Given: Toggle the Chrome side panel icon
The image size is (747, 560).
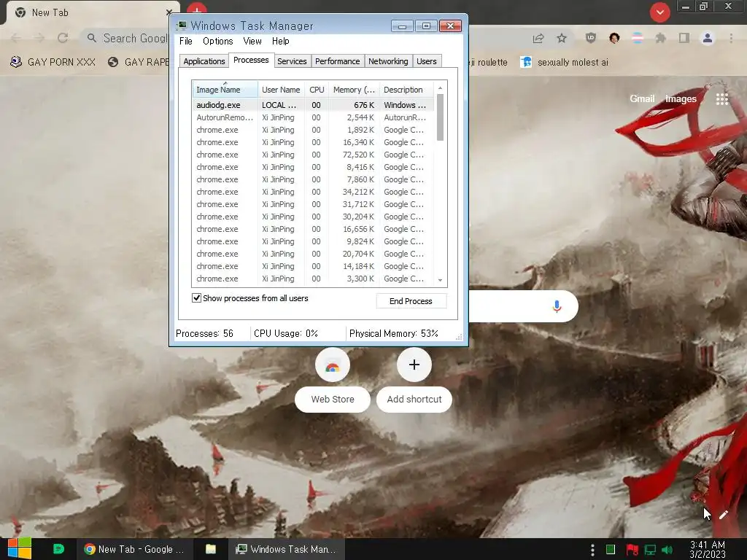Looking at the screenshot, I should coord(684,38).
